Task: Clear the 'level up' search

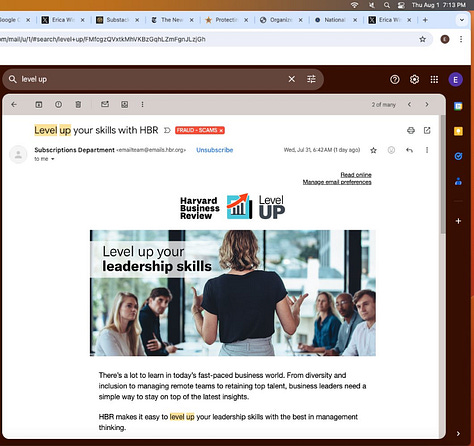Action: tap(292, 79)
